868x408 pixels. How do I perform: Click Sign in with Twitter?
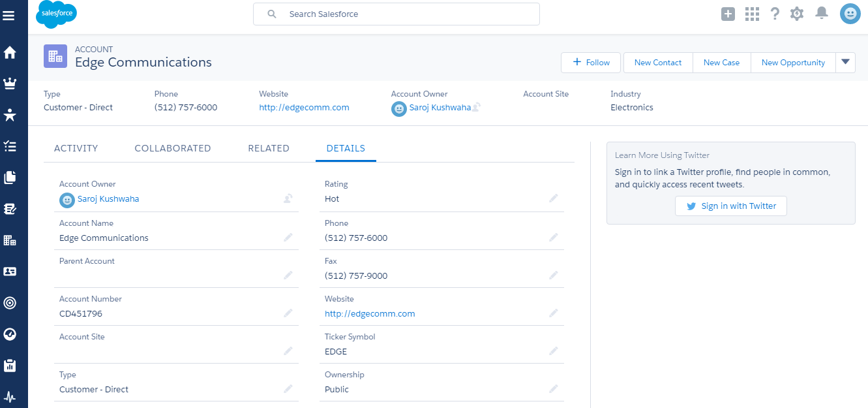pos(730,206)
